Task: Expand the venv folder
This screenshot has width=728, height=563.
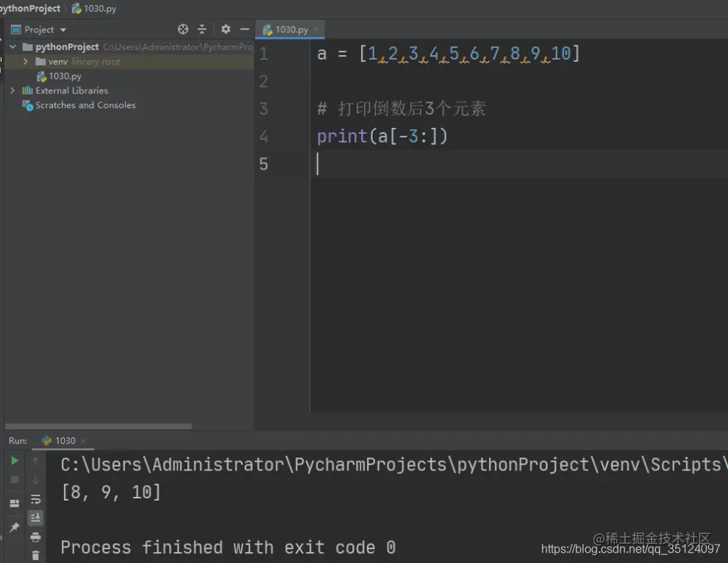Action: [x=26, y=61]
